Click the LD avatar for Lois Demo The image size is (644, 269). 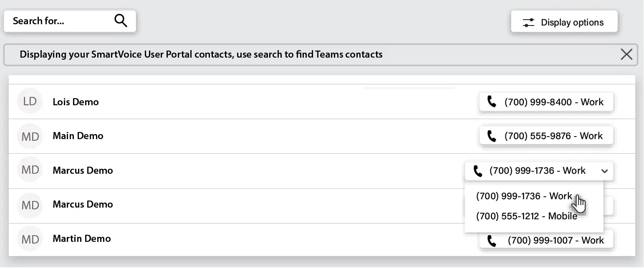coord(30,101)
